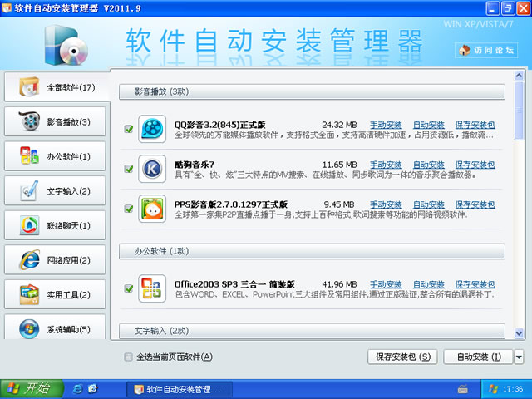Switch to 办公软件(1) category tab
Image resolution: width=532 pixels, height=399 pixels.
[x=56, y=156]
